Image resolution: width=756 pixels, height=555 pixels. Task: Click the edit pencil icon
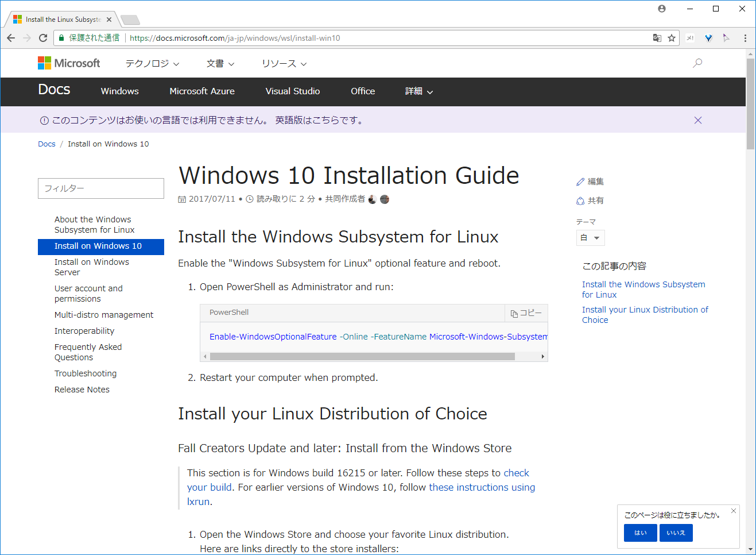click(580, 182)
